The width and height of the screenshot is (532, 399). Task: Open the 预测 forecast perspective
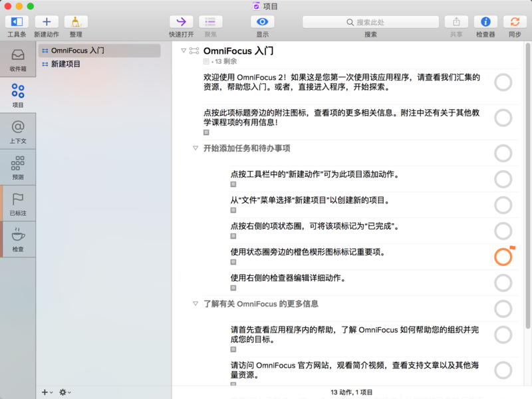18,168
